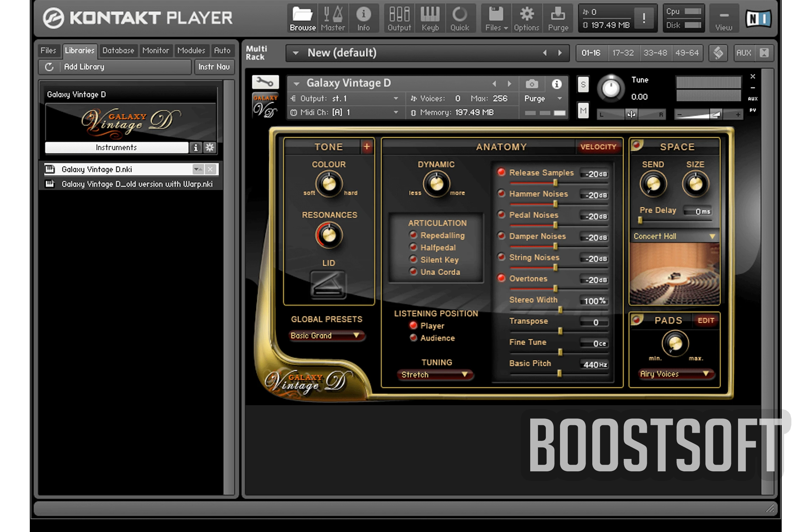Image resolution: width=798 pixels, height=532 pixels.
Task: Close the multi rack X icon
Action: [764, 53]
